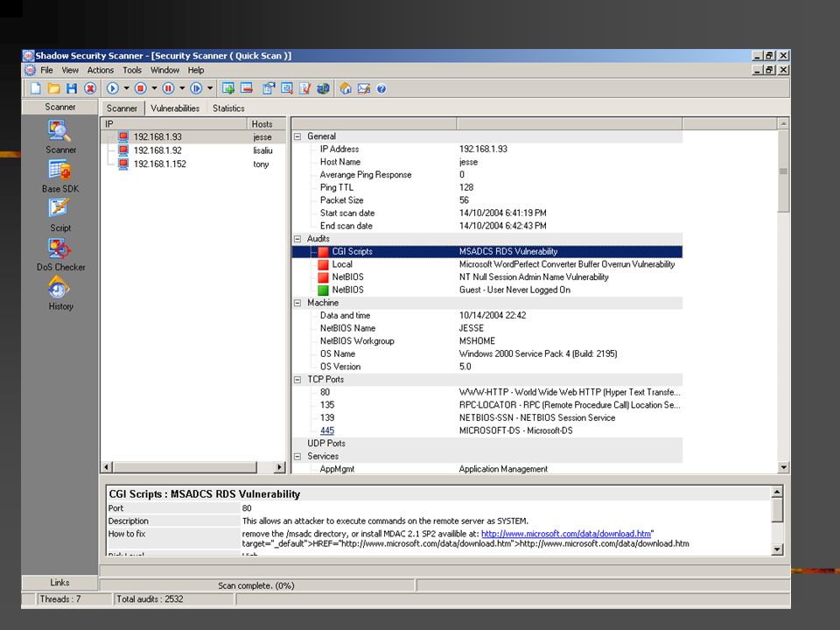Click the globe update toolbar icon

(x=323, y=88)
